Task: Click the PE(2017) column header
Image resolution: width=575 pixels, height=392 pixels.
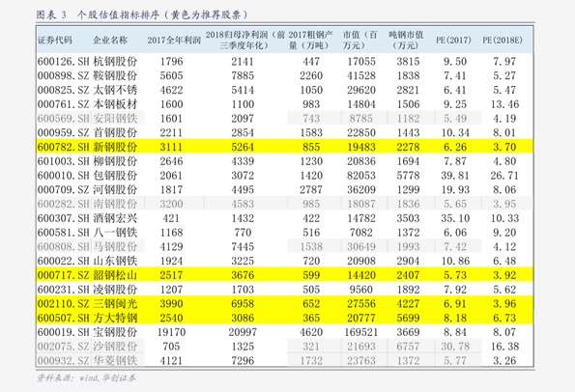Action: tap(453, 40)
